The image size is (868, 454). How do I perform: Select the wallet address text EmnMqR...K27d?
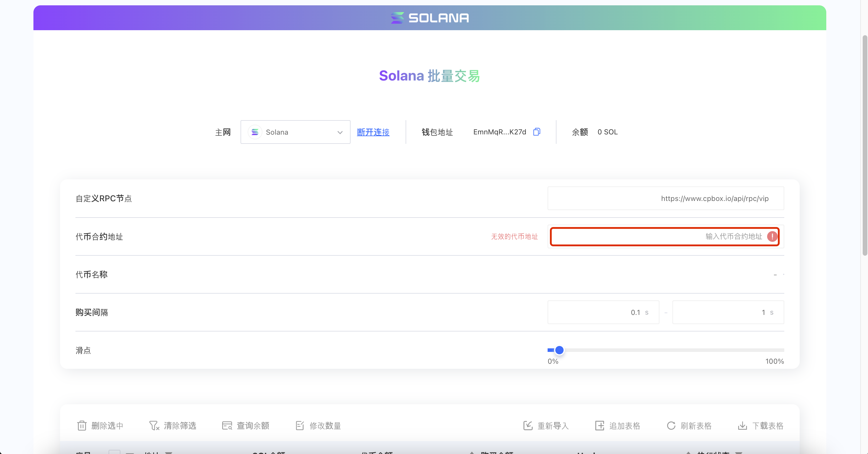(500, 132)
